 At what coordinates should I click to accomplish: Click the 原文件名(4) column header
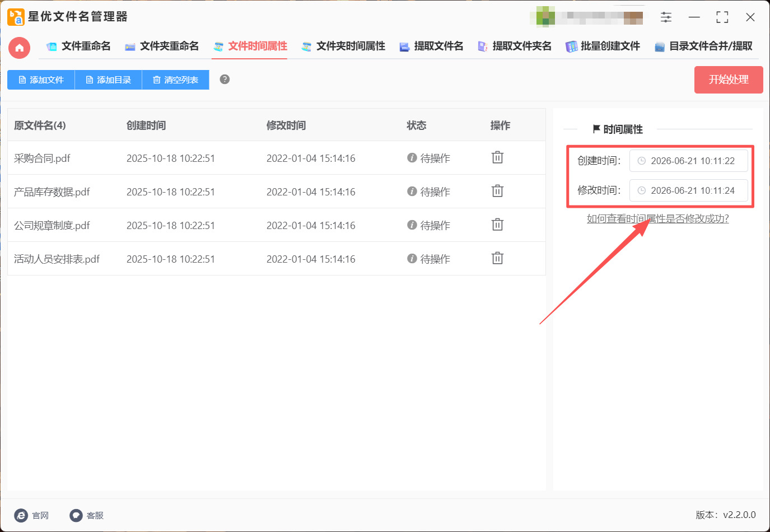click(x=40, y=125)
